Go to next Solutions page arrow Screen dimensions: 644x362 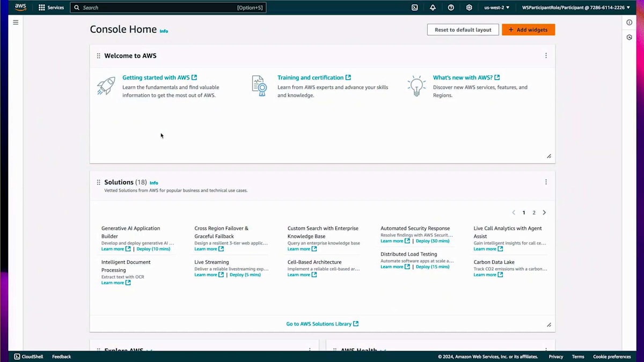[544, 213]
